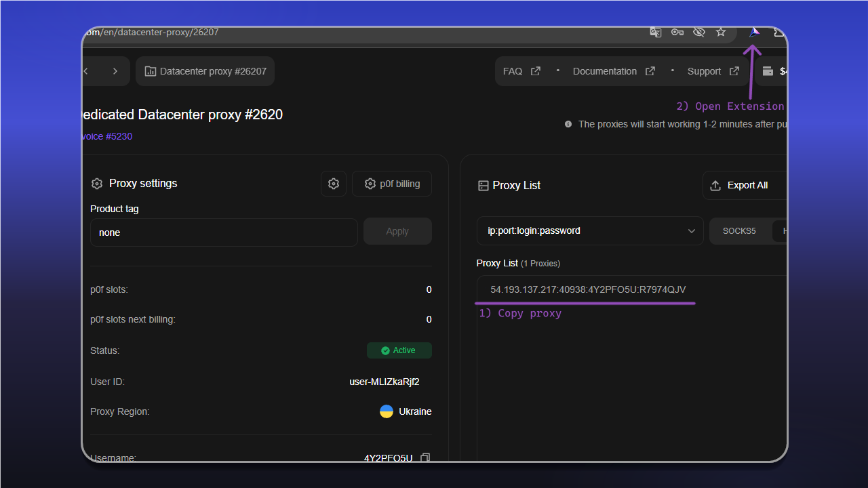This screenshot has height=488, width=868.
Task: Click the Proxy List header icon
Action: click(484, 186)
